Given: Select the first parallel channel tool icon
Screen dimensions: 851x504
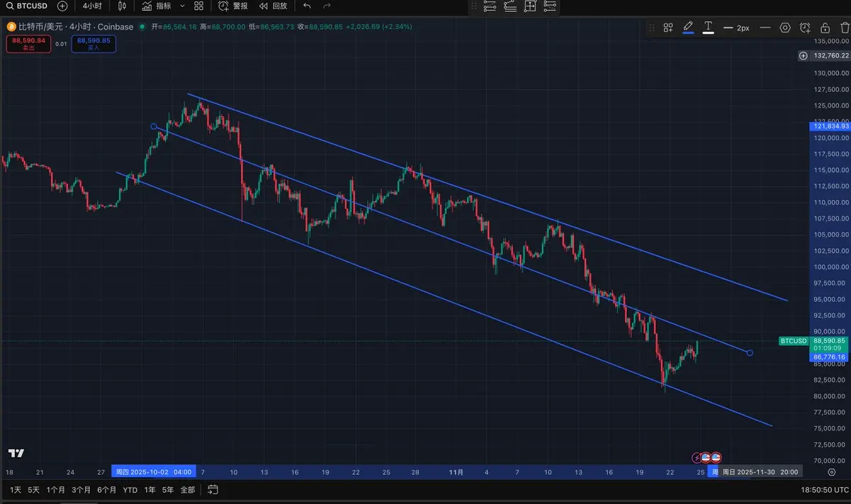Looking at the screenshot, I should [x=489, y=6].
